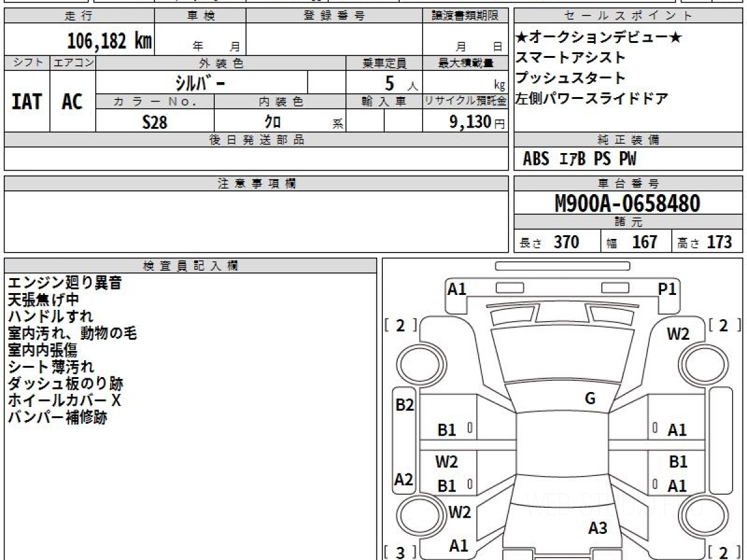
Task: Click the プッシュスタート sales point line
Action: click(570, 78)
